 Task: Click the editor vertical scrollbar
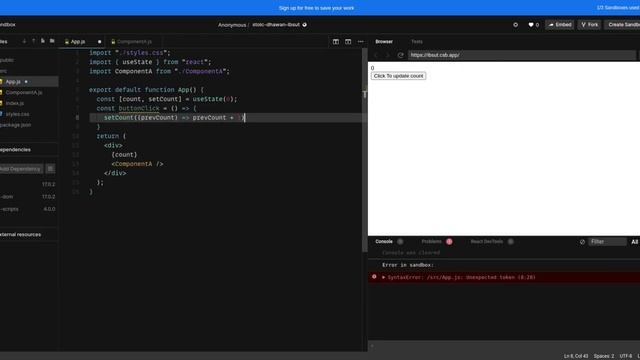pos(364,151)
